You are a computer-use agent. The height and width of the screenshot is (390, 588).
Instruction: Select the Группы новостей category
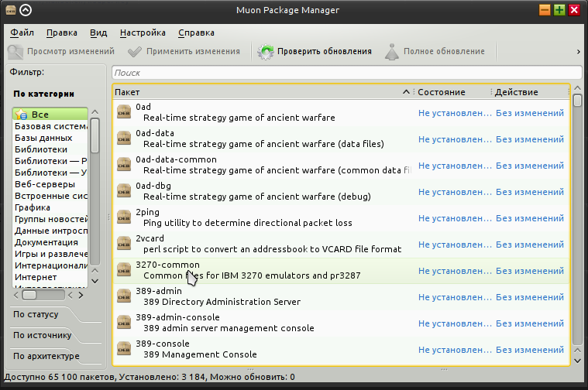pos(50,219)
